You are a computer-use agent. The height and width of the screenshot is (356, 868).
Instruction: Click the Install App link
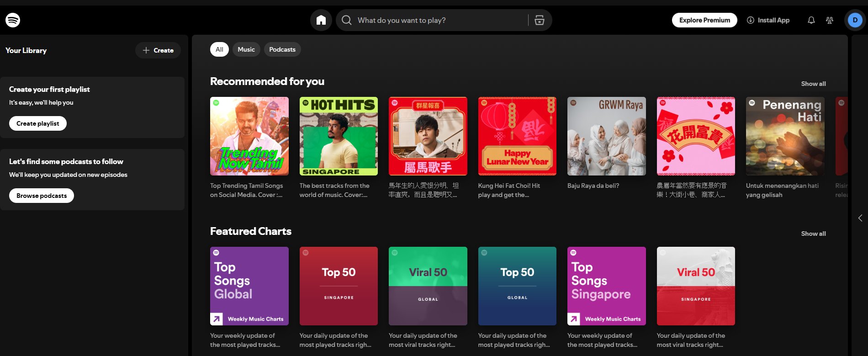click(768, 20)
